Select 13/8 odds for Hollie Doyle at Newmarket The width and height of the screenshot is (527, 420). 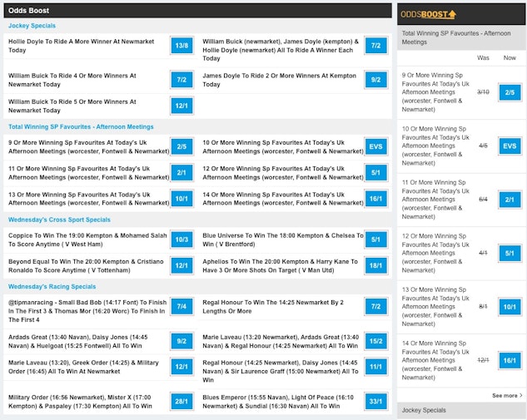tap(181, 46)
